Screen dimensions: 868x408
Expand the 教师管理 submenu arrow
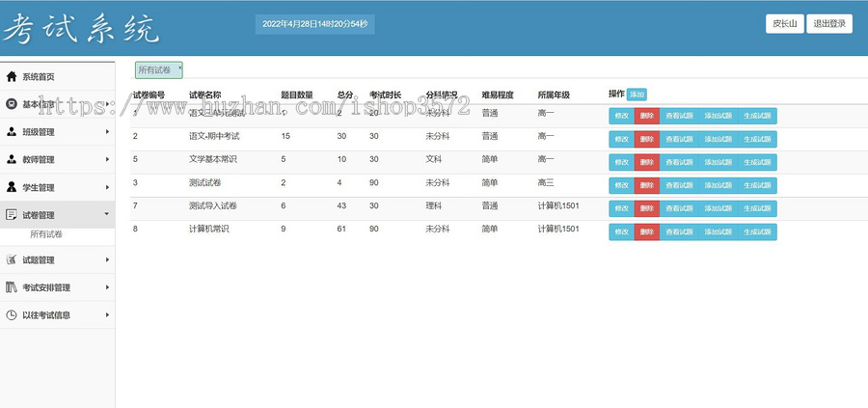point(107,159)
